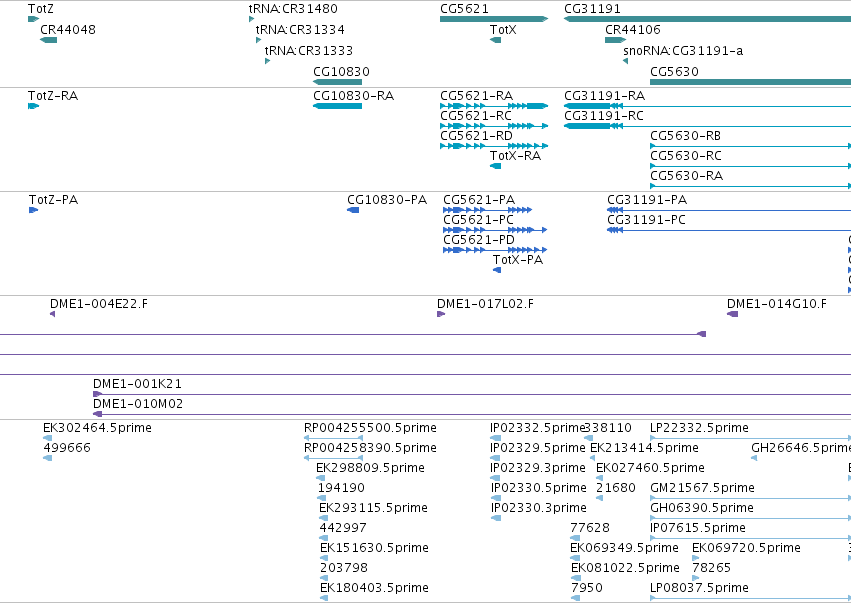The width and height of the screenshot is (851, 603).
Task: Click the 499666 EST label
Action: [67, 448]
